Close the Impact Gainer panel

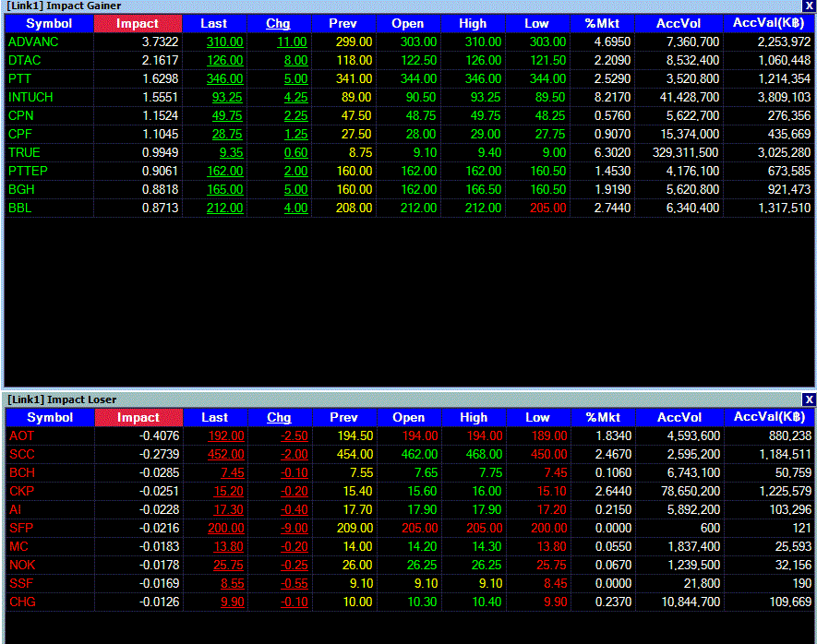click(809, 6)
